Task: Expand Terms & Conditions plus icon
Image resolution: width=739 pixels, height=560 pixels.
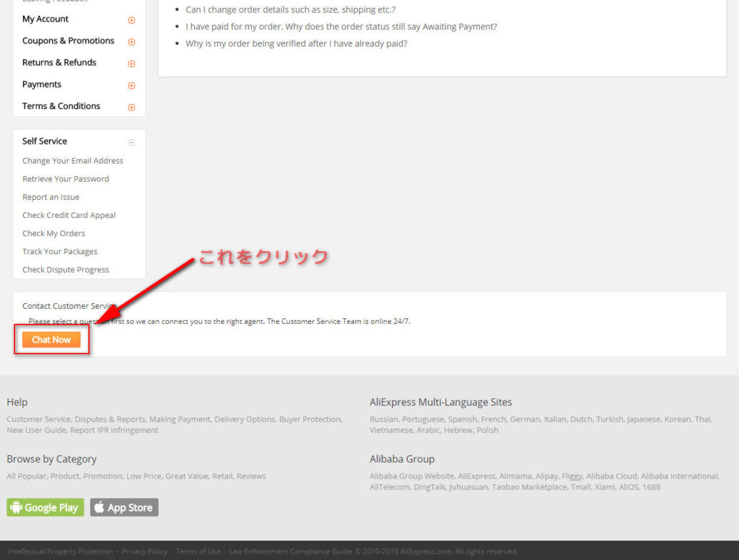Action: coord(131,107)
